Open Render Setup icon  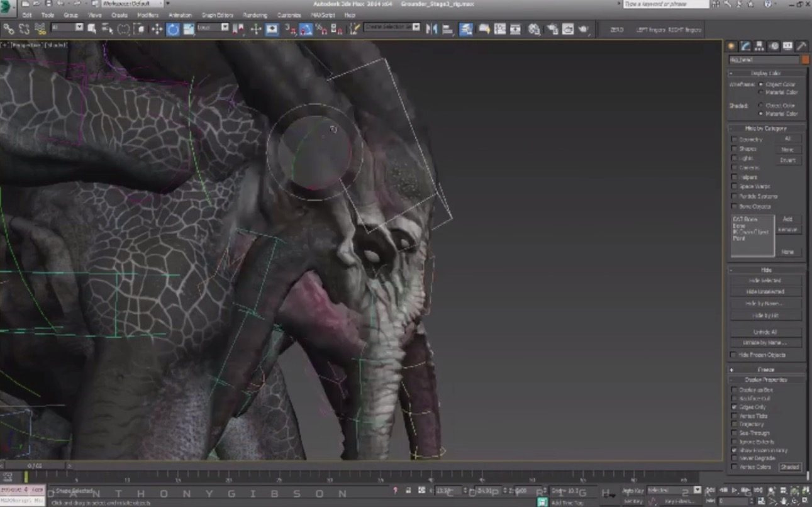pos(552,29)
